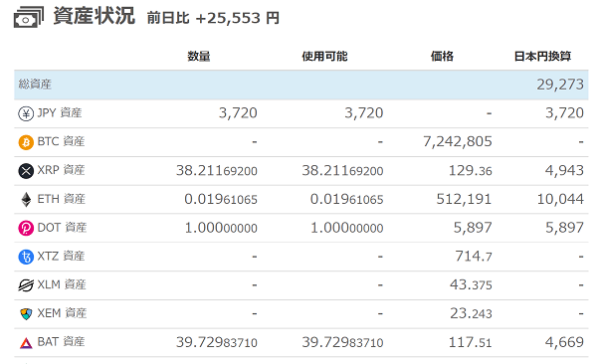The height and width of the screenshot is (364, 597).
Task: Click the blue Tezos XTZ icon
Action: 26,257
